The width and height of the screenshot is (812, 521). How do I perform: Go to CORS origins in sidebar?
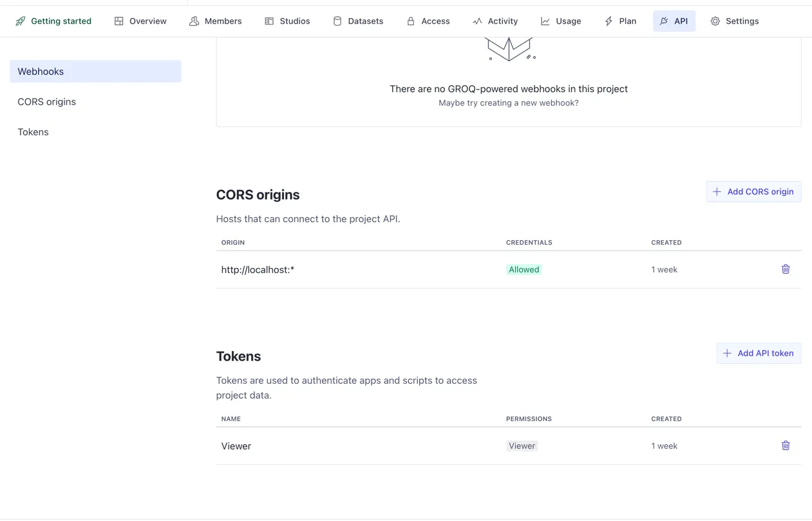[47, 102]
